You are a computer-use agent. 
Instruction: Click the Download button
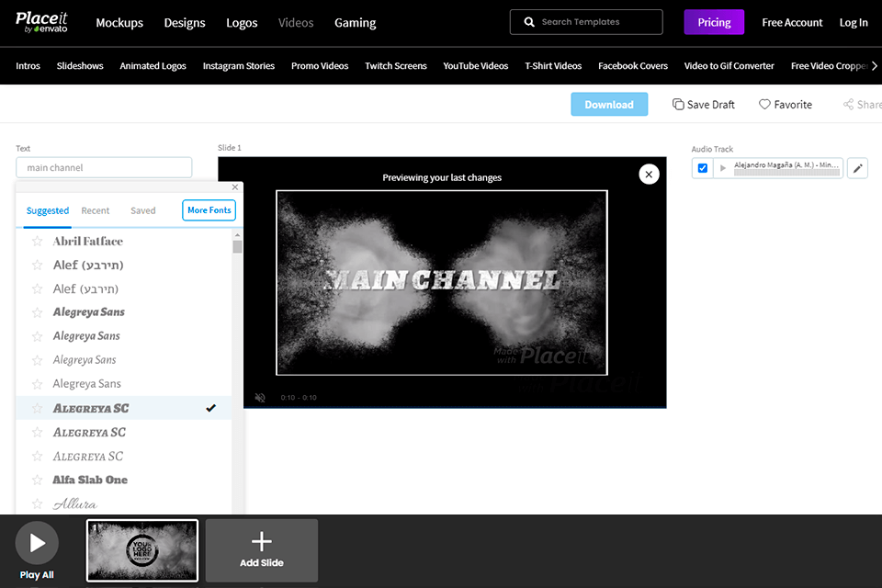(609, 104)
